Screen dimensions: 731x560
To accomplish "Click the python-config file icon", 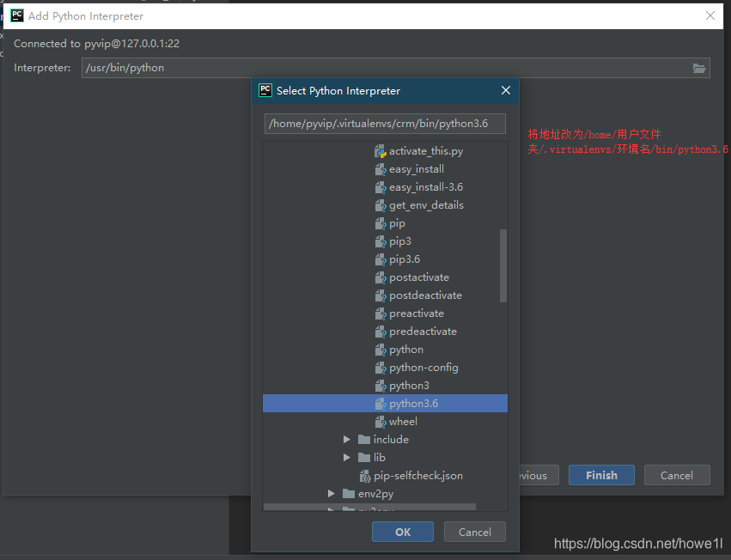I will pyautogui.click(x=381, y=368).
